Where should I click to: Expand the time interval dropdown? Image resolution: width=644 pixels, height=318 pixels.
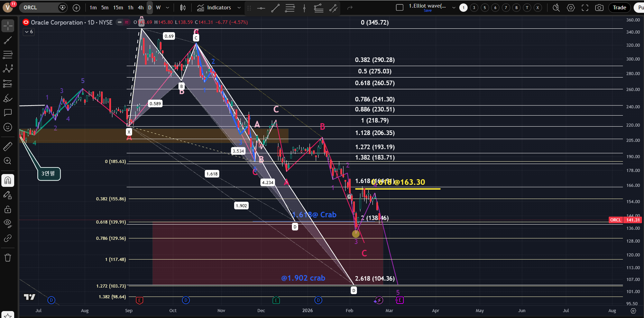point(168,8)
